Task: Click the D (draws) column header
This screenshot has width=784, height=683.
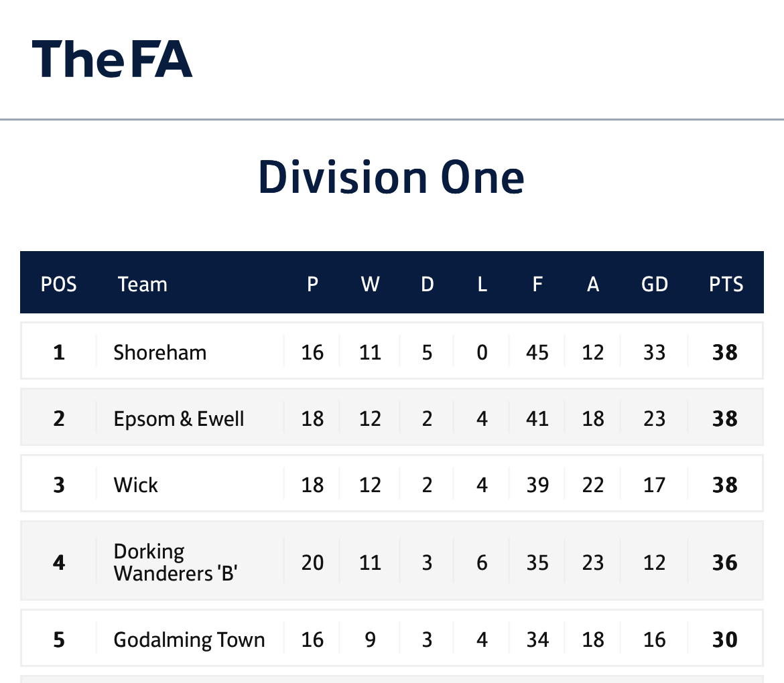Action: point(427,285)
